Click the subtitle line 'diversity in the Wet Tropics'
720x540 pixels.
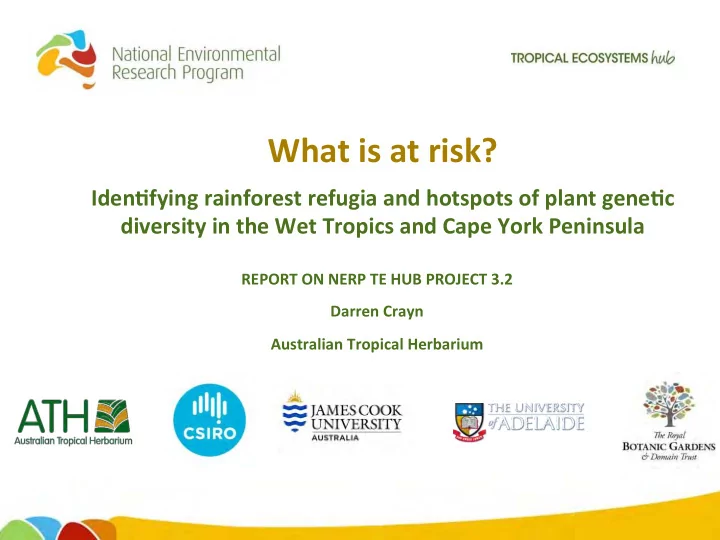tap(382, 226)
